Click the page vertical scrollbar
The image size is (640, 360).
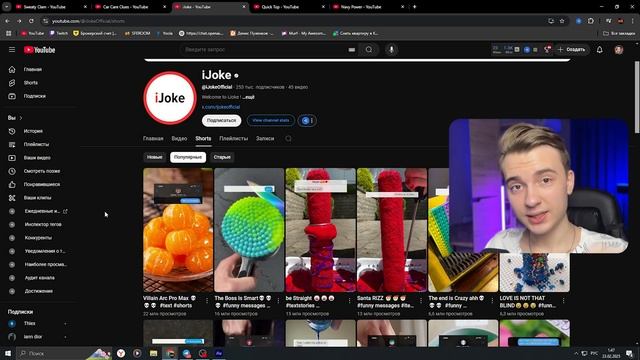point(637,97)
